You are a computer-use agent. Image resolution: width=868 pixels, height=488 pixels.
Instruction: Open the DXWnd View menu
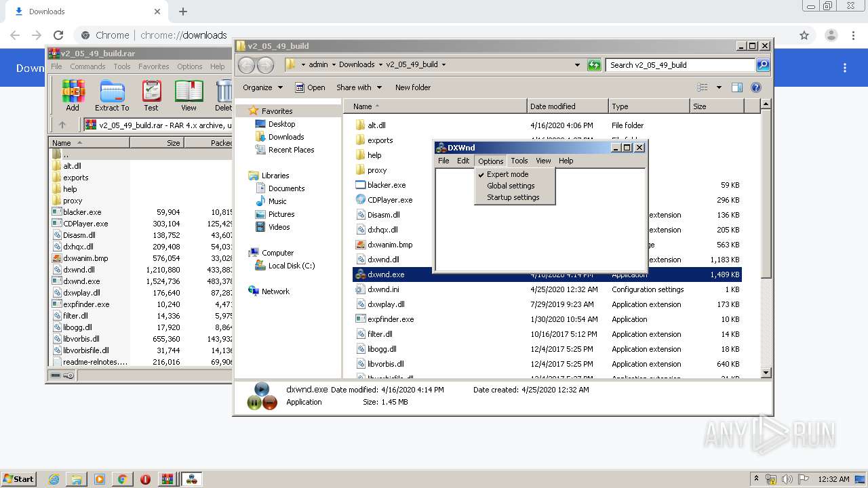click(x=544, y=161)
